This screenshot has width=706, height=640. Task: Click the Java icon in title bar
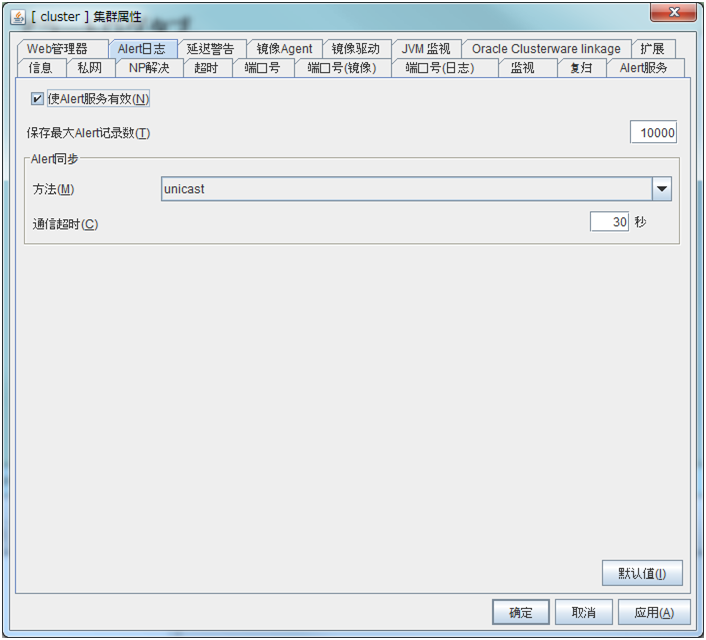click(x=18, y=17)
